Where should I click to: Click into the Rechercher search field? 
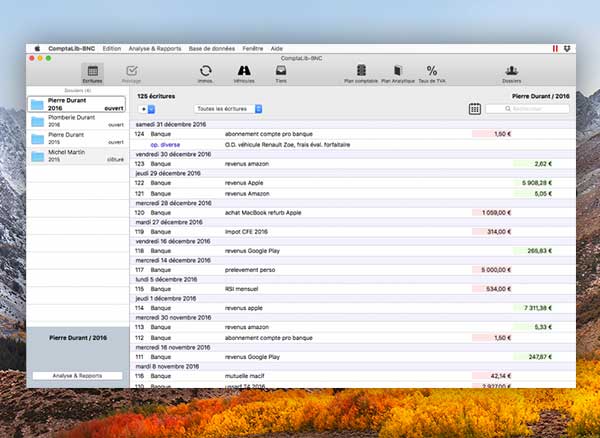click(x=527, y=109)
